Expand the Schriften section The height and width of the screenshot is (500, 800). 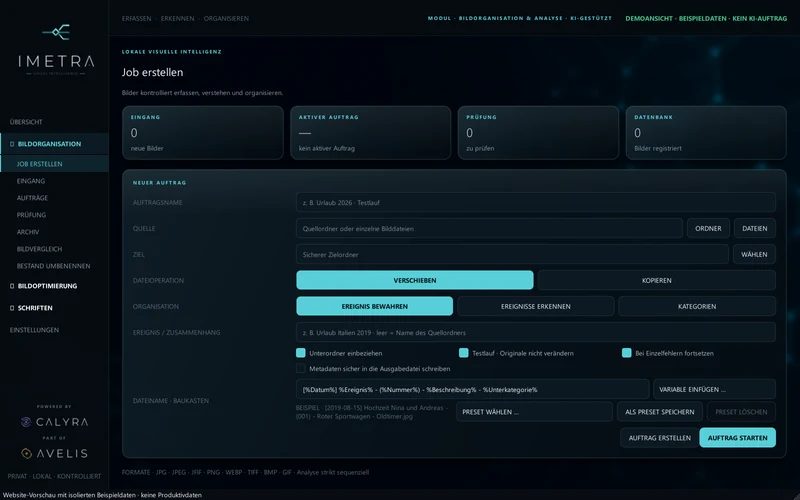54,308
